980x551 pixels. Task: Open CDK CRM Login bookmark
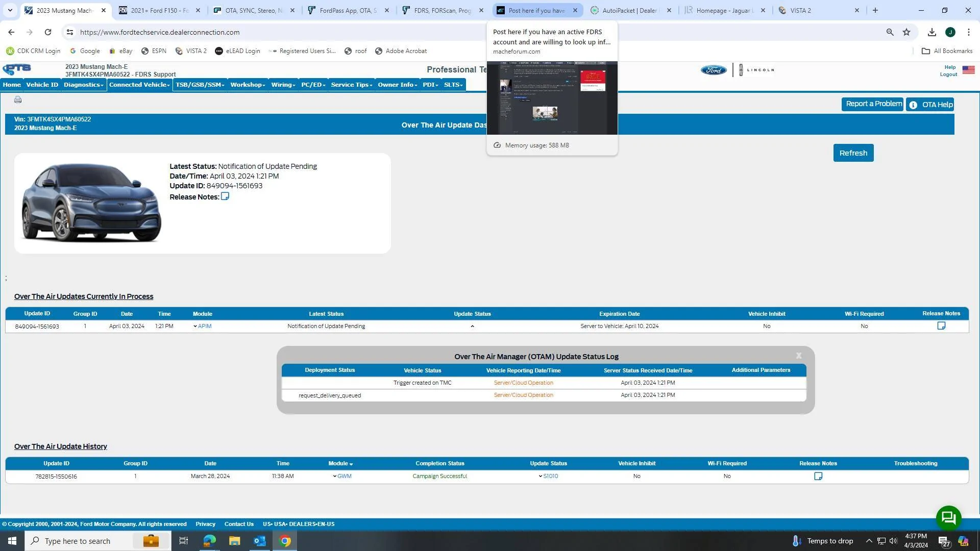33,51
